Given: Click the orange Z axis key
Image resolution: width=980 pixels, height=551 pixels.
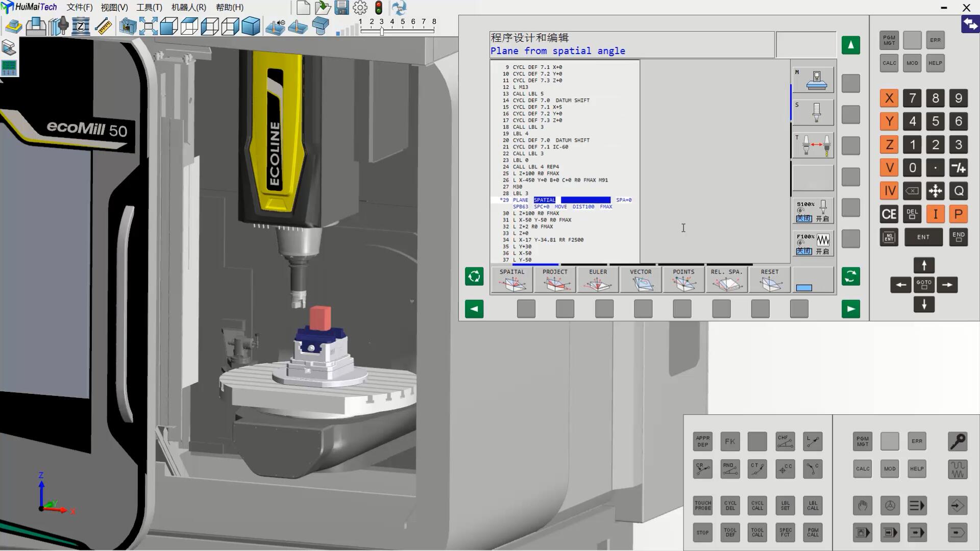Looking at the screenshot, I should tap(889, 145).
